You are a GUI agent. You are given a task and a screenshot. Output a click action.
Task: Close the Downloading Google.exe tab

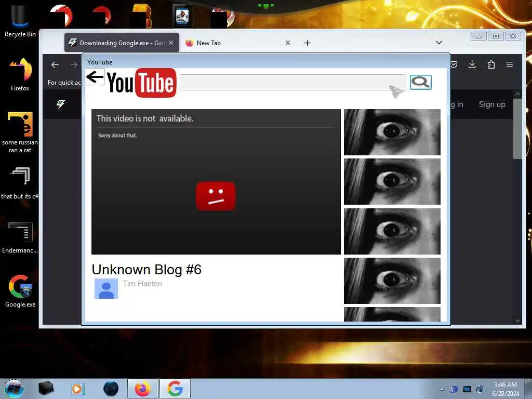[x=171, y=43]
